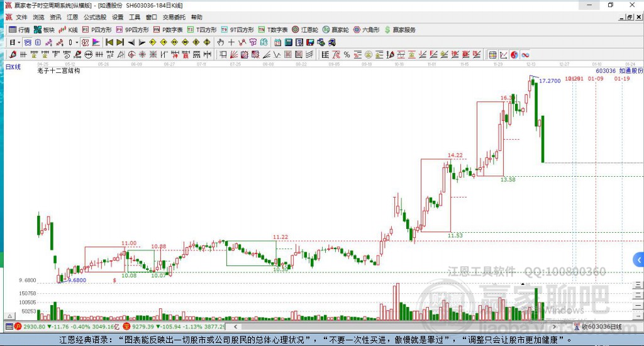Click the Shenzhen index 9279.39 in status bar
Screen dimensions: 644x346
click(x=143, y=326)
